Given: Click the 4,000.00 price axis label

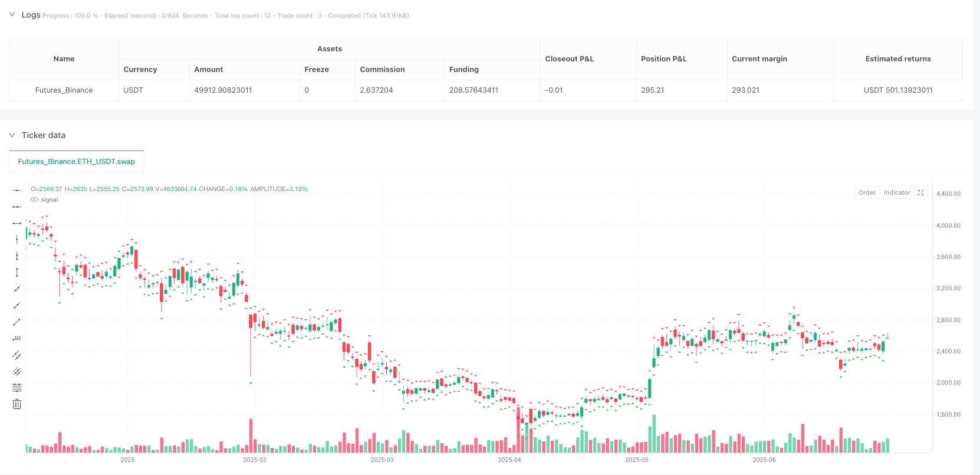Looking at the screenshot, I should pos(948,225).
